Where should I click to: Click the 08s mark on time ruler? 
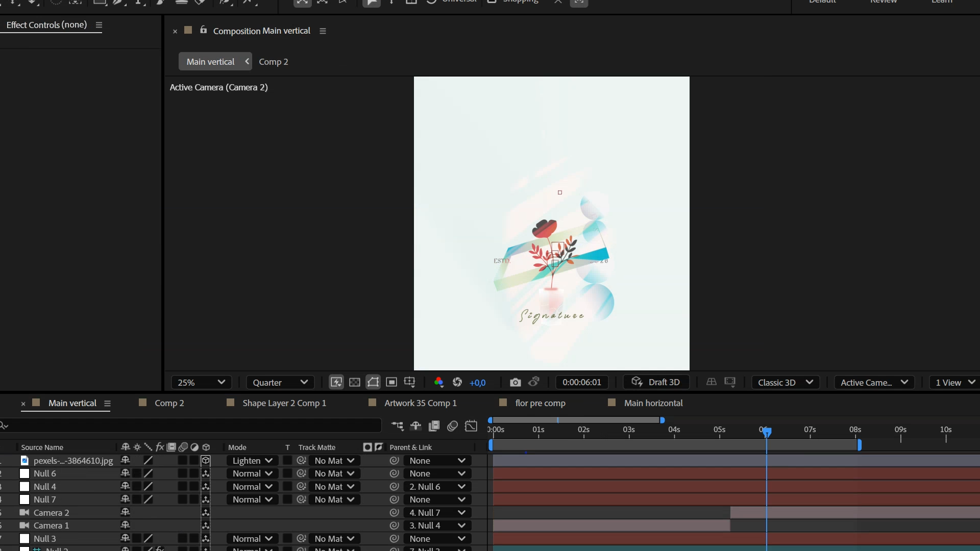(x=855, y=430)
